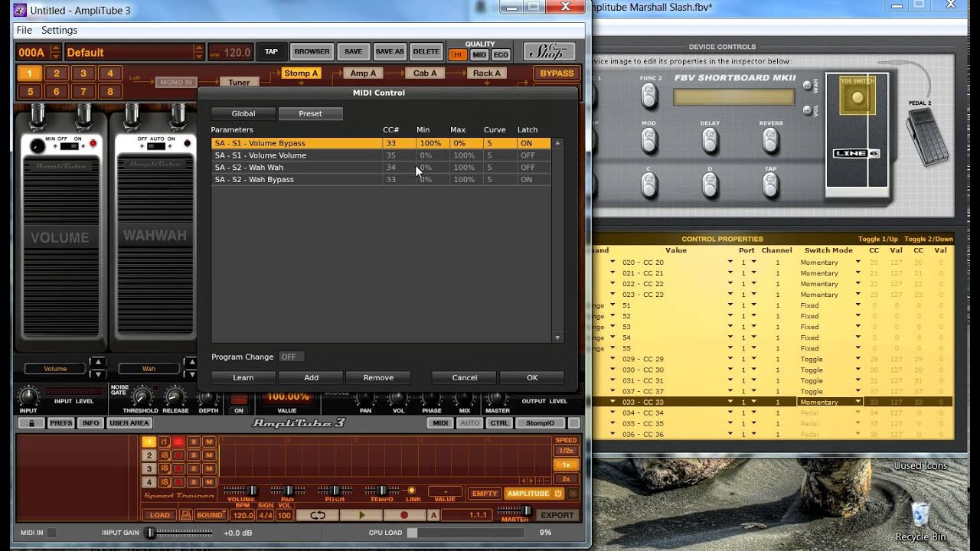The width and height of the screenshot is (980, 551).
Task: Select the Toe Switch on the pedal
Action: coord(857,97)
